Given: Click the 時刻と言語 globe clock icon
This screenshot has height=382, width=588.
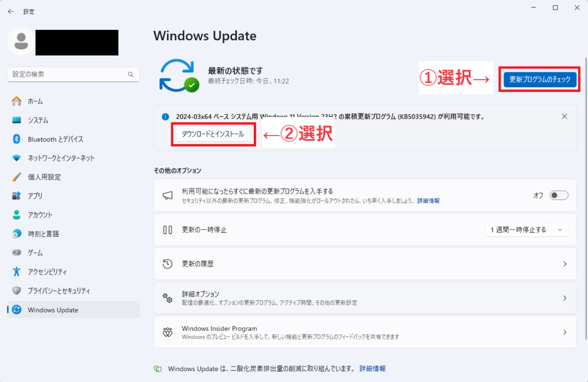Looking at the screenshot, I should pyautogui.click(x=17, y=233).
